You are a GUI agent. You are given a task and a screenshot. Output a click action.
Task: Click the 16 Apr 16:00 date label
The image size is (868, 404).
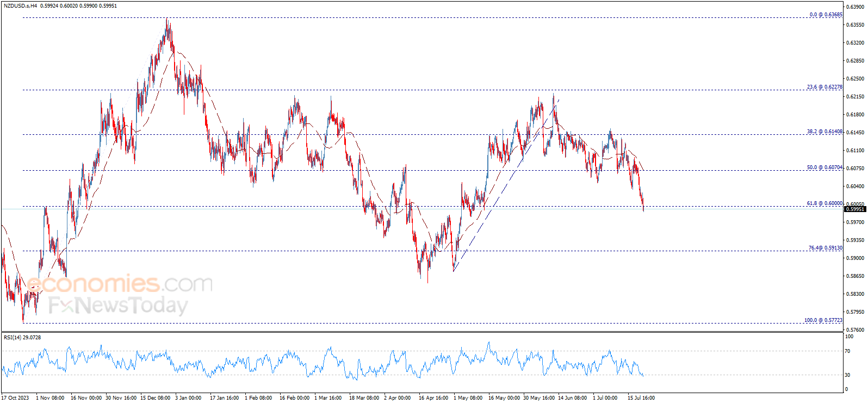click(x=433, y=398)
